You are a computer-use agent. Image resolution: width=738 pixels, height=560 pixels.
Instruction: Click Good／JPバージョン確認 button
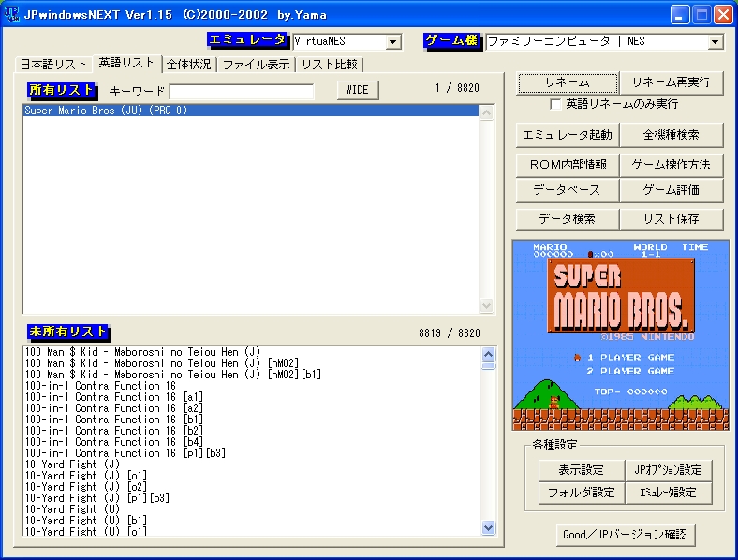625,535
